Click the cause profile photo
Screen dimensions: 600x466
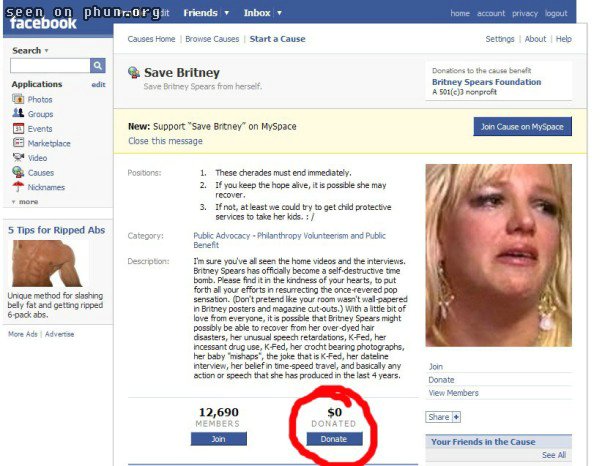(499, 255)
